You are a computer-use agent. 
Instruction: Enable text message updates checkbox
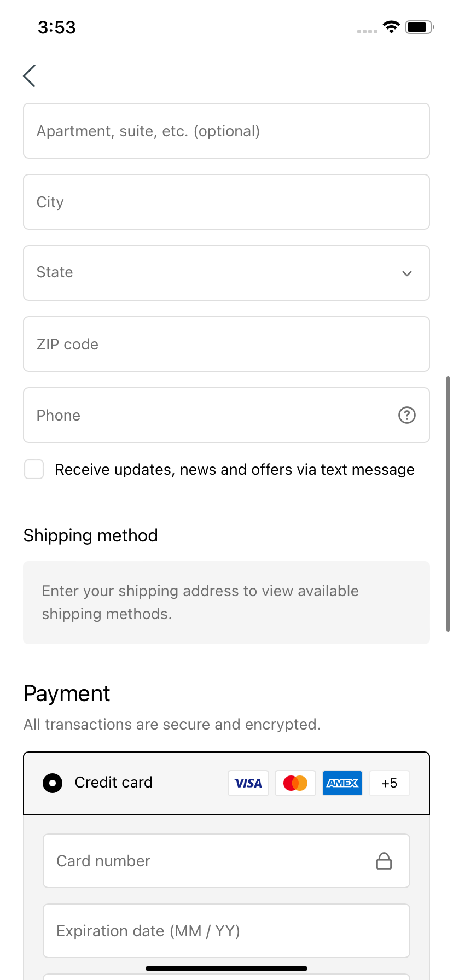coord(34,469)
